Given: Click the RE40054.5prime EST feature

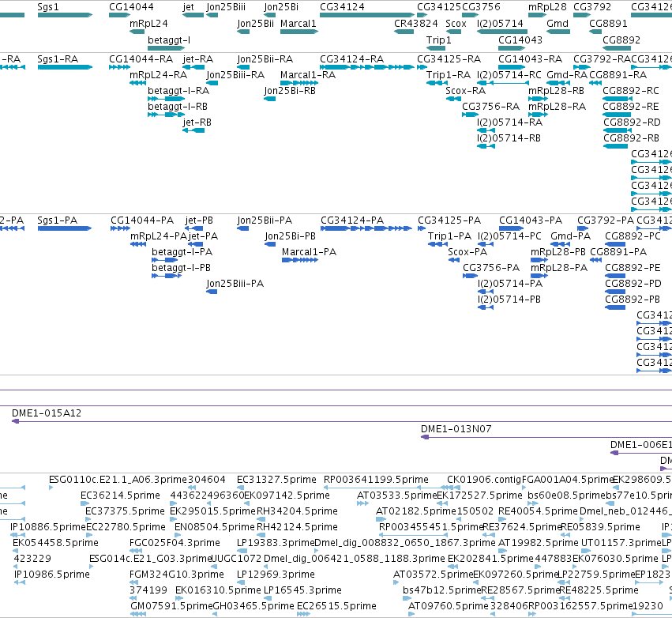Looking at the screenshot, I should click(503, 519).
